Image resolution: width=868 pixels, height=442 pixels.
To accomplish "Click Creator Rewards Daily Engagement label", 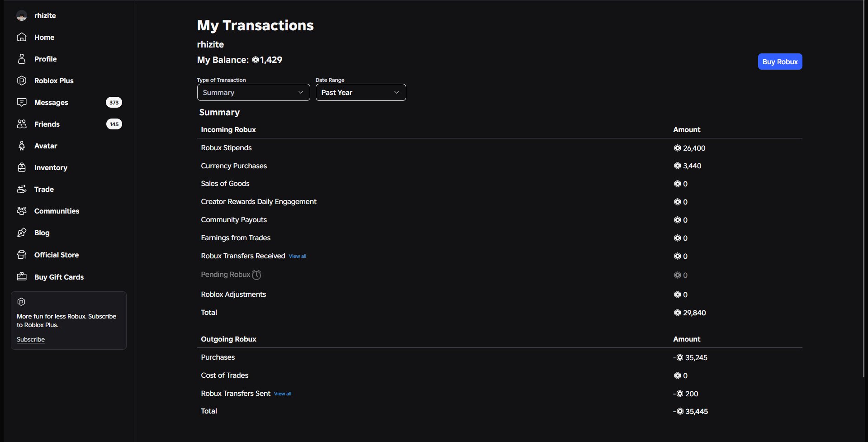I will (x=259, y=201).
